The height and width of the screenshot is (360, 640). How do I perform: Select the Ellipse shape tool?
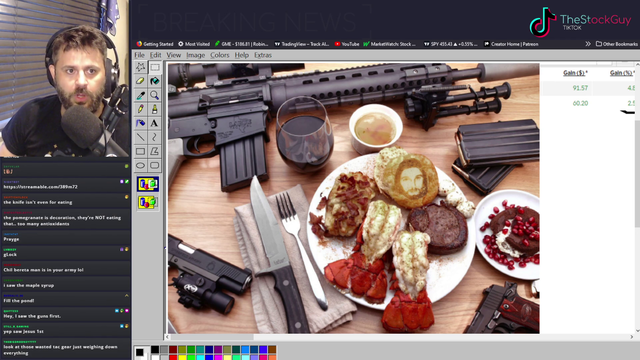point(140,165)
